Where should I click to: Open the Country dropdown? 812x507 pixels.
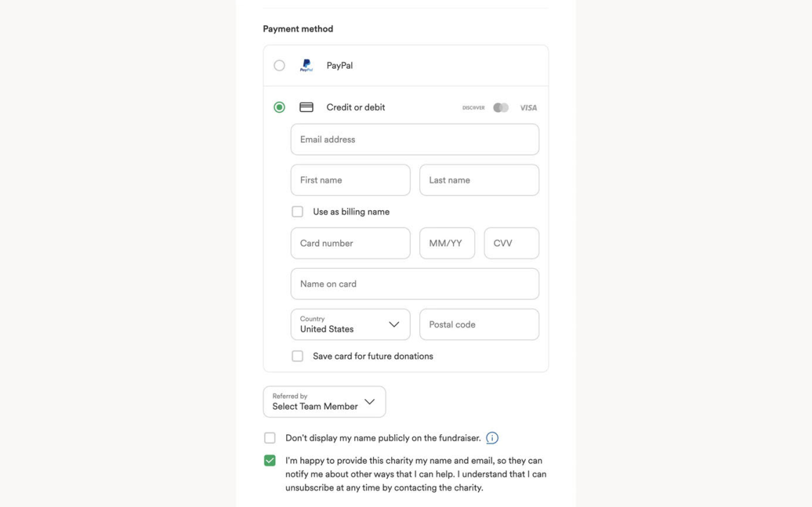pos(350,324)
